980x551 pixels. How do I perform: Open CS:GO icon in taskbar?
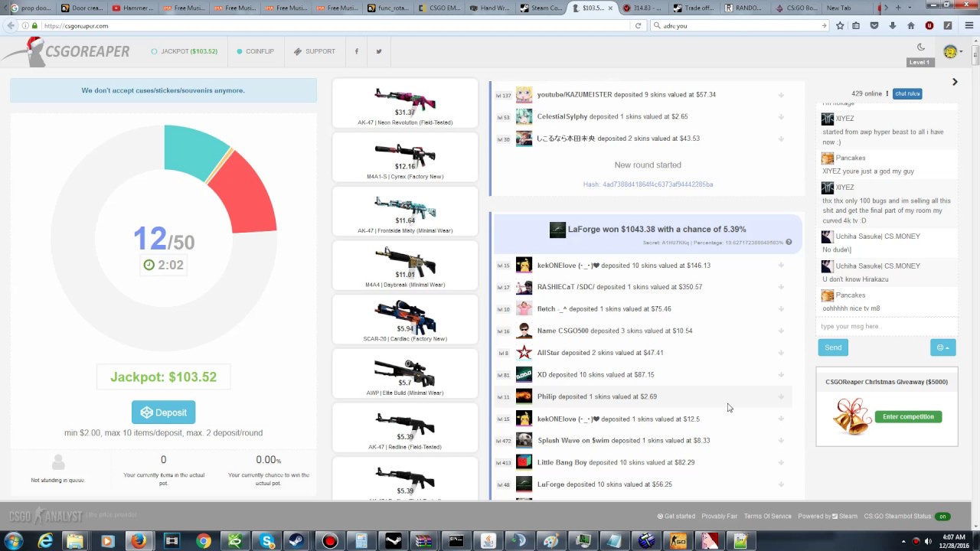(x=678, y=541)
